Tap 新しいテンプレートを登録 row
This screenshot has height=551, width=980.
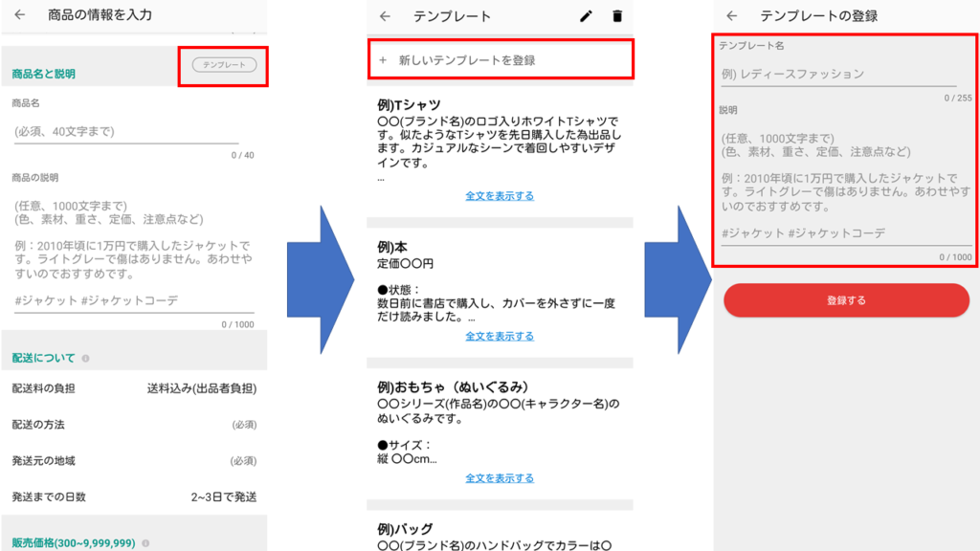(x=500, y=60)
